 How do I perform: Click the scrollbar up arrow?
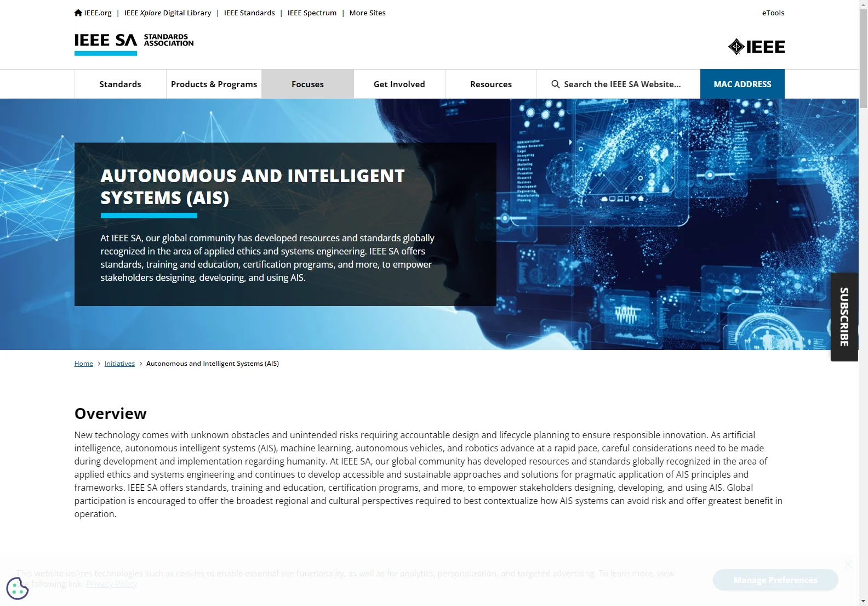click(864, 4)
